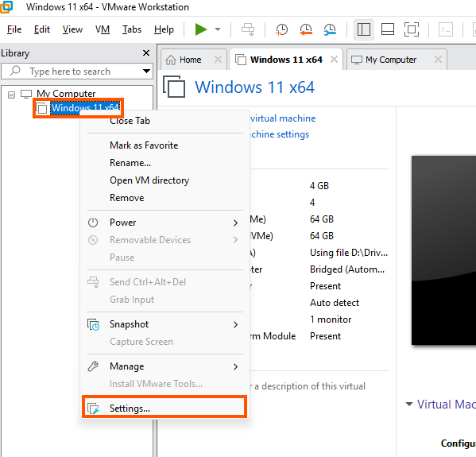Close the Home tab
This screenshot has height=457, width=476.
point(218,60)
